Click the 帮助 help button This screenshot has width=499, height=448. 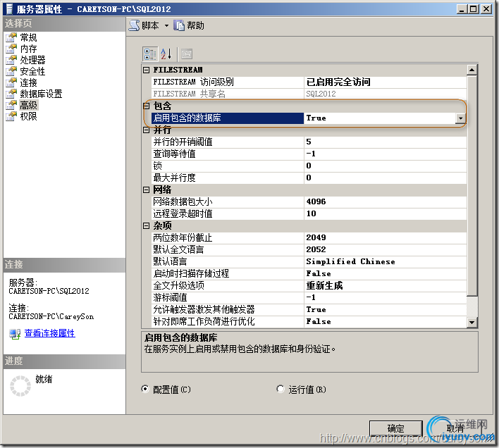189,25
